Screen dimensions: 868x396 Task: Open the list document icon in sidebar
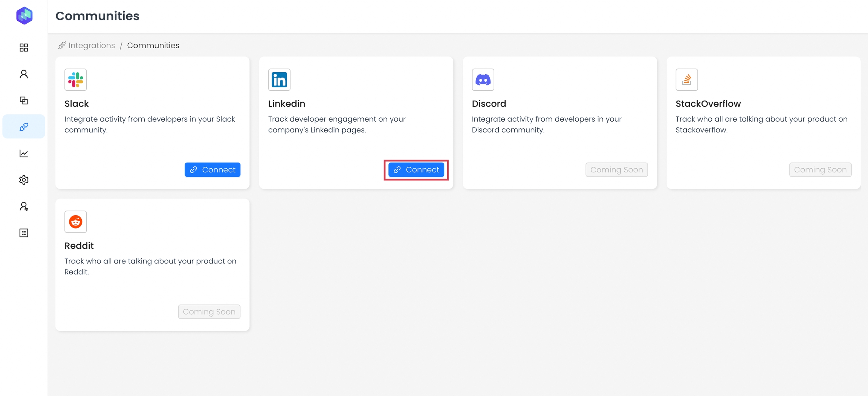(x=24, y=233)
